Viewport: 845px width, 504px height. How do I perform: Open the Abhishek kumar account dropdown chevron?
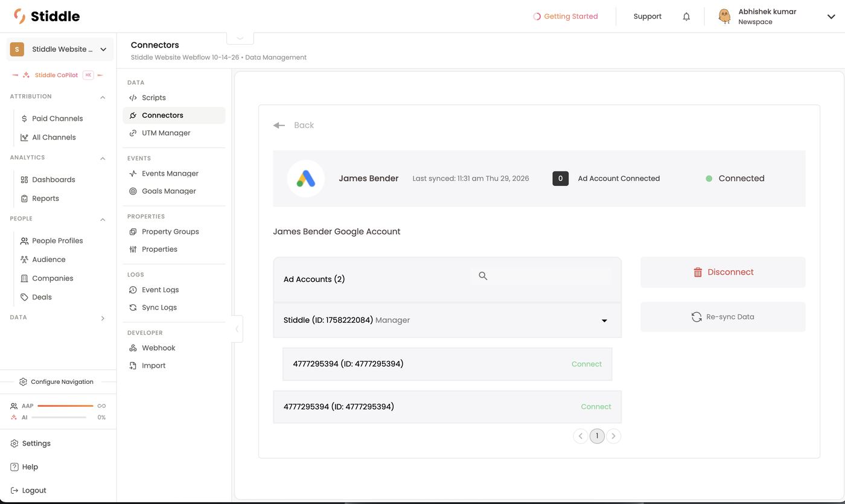tap(831, 17)
